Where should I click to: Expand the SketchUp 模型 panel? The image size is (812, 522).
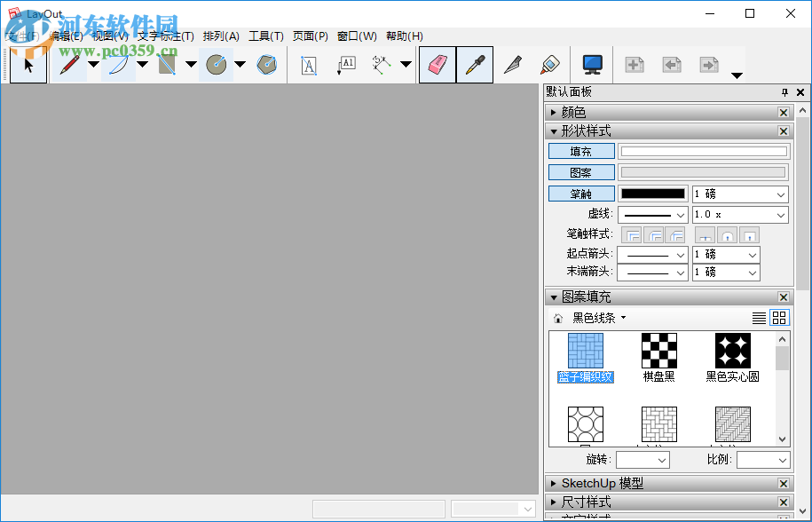click(555, 483)
